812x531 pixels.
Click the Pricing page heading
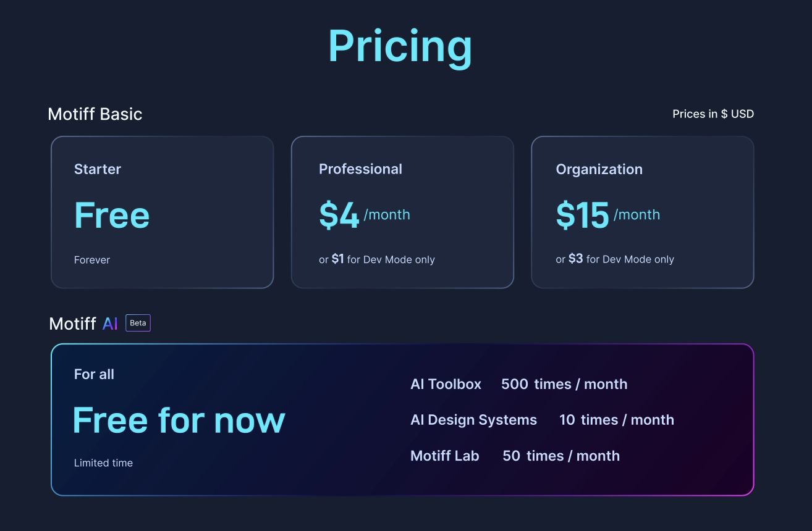(400, 46)
